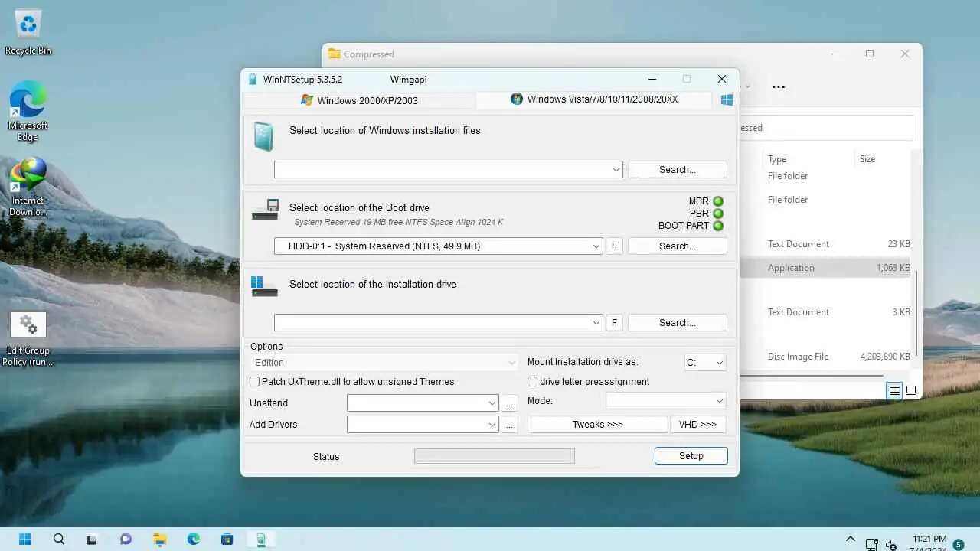
Task: Open the Internet Download Manager desktop shortcut
Action: (28, 187)
